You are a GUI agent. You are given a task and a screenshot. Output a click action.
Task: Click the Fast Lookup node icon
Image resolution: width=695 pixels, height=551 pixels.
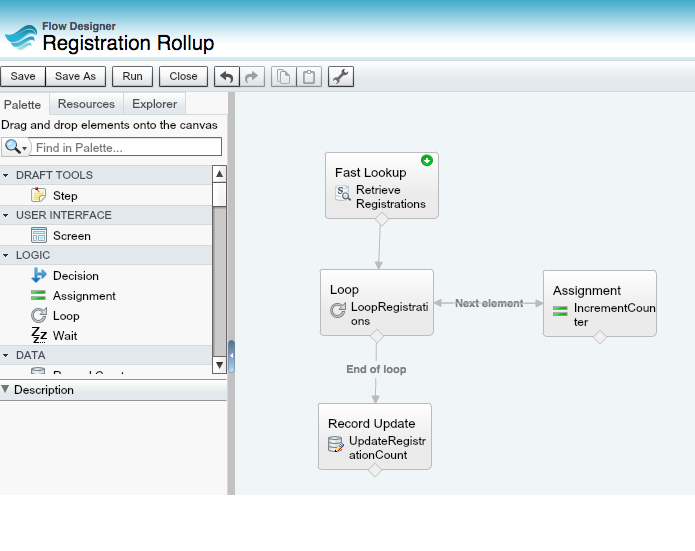343,195
